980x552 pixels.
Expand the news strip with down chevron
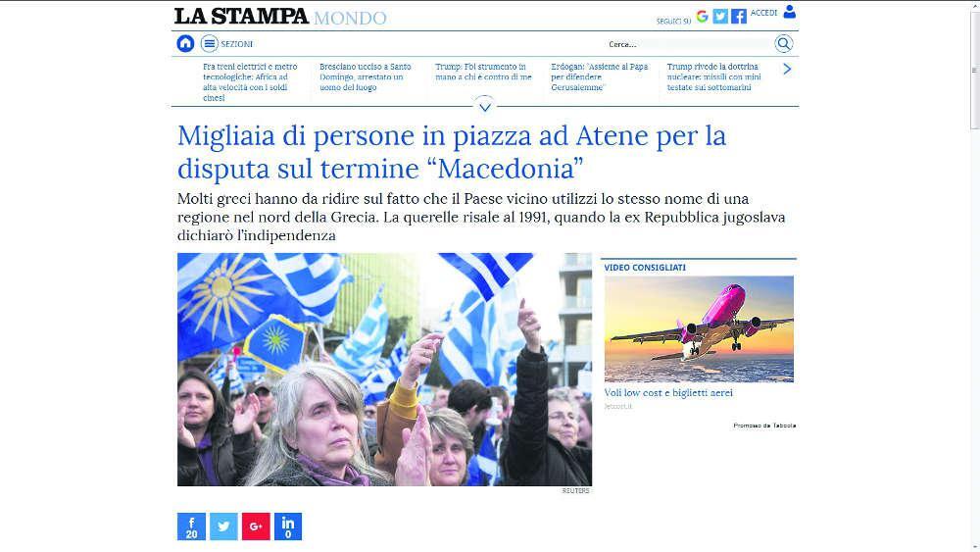pos(485,106)
